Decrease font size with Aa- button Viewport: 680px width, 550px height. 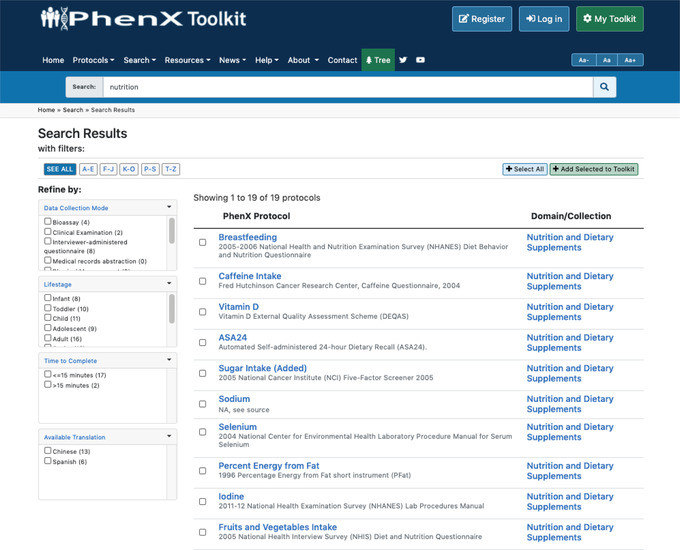point(582,60)
